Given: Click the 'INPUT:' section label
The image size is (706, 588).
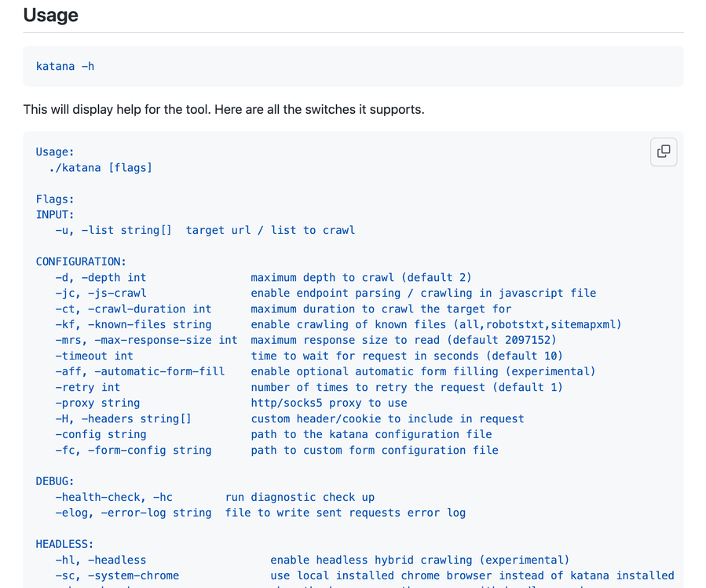Looking at the screenshot, I should click(x=55, y=215).
